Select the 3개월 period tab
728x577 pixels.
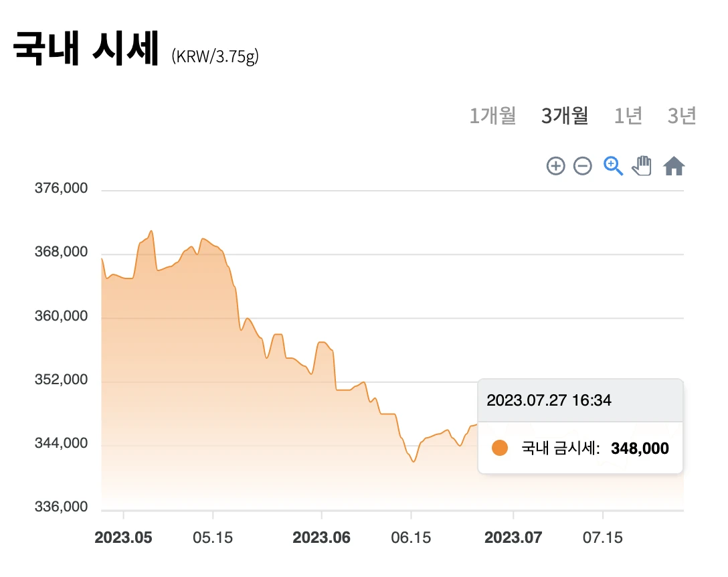(x=565, y=116)
